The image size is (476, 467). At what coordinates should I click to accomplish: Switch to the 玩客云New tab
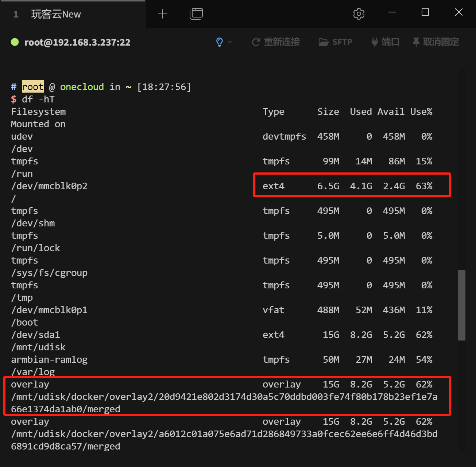[56, 14]
